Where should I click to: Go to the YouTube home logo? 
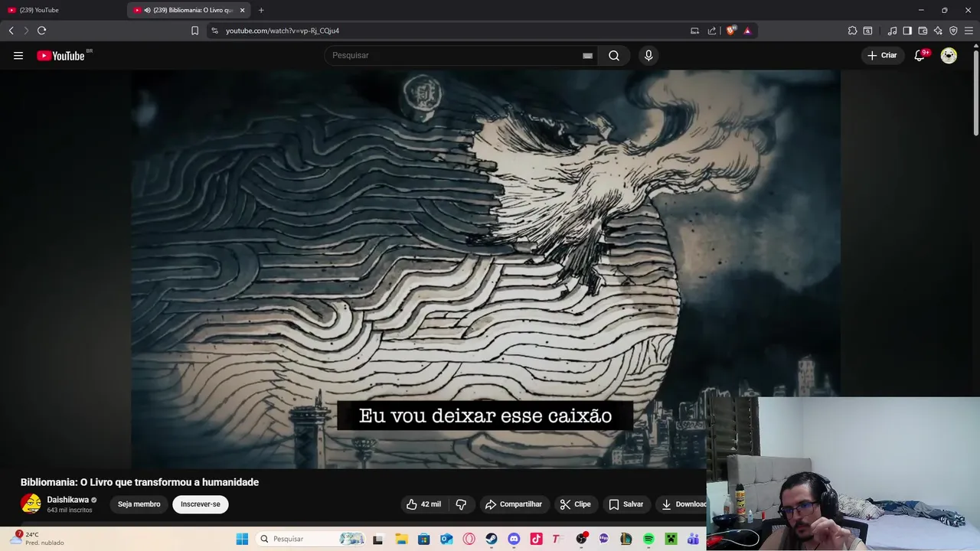point(60,55)
